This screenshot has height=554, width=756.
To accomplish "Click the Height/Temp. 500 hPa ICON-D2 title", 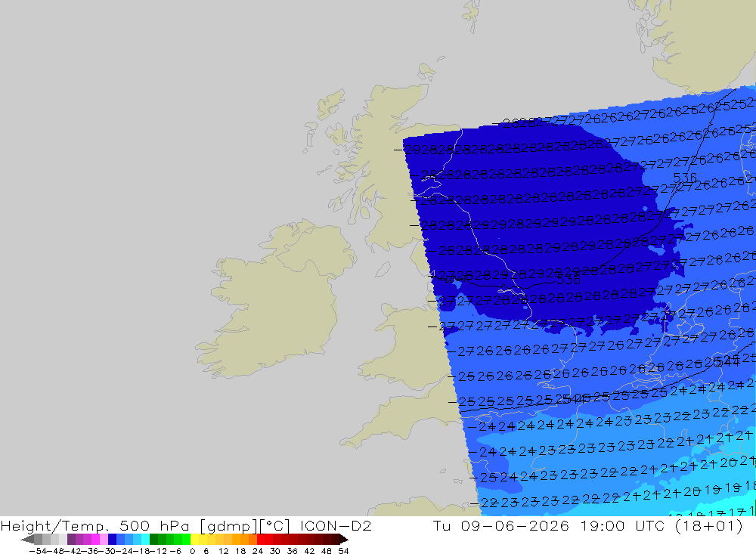I will (x=186, y=525).
